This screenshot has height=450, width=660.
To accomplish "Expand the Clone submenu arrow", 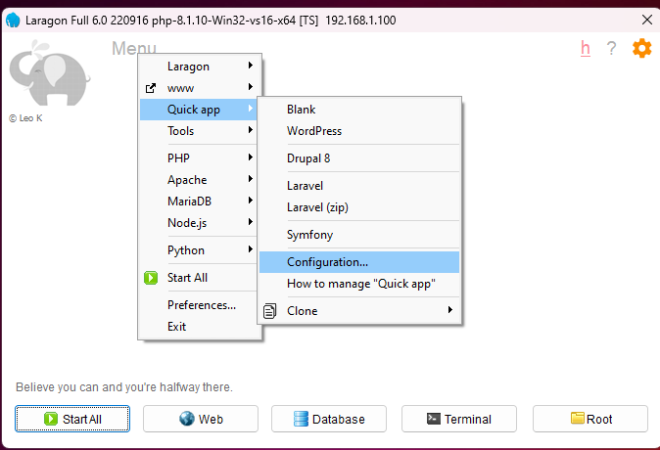I will [450, 310].
